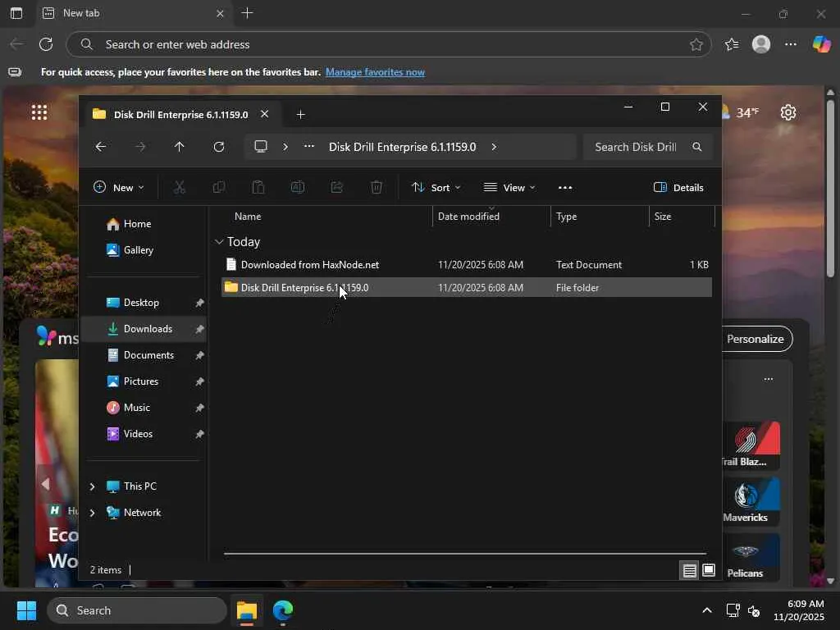Open the Sort dropdown menu
Screen dimensions: 840x630
tap(436, 188)
